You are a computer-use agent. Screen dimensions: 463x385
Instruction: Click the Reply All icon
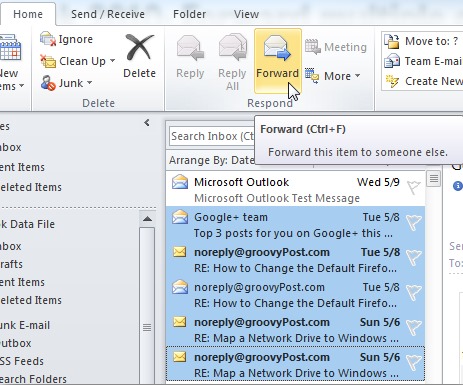(233, 48)
